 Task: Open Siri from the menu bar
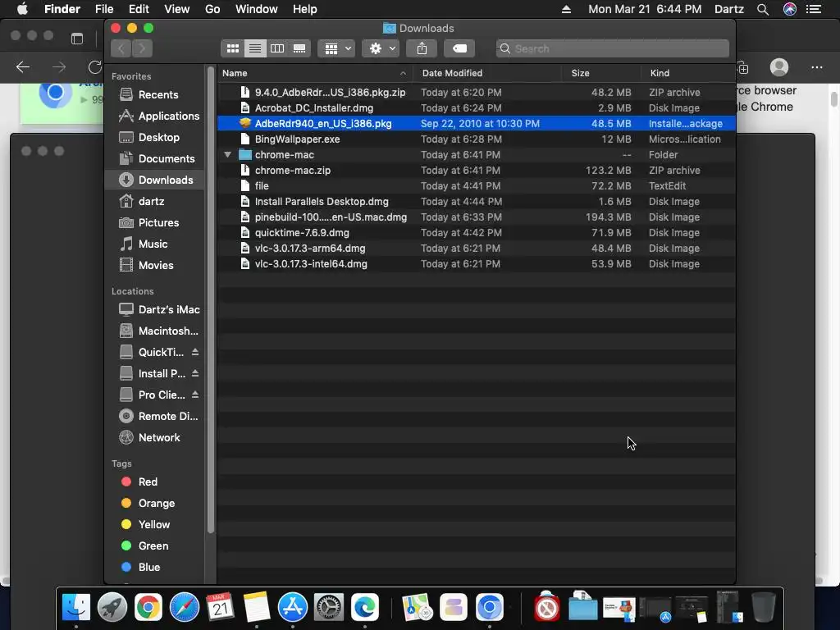[790, 9]
